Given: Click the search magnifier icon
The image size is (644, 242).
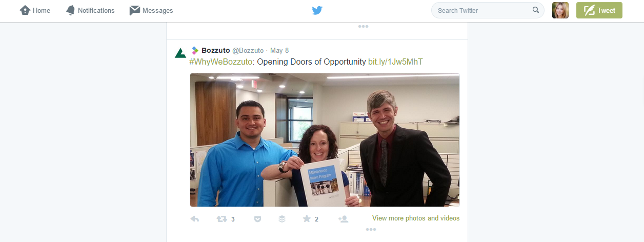Looking at the screenshot, I should [536, 10].
